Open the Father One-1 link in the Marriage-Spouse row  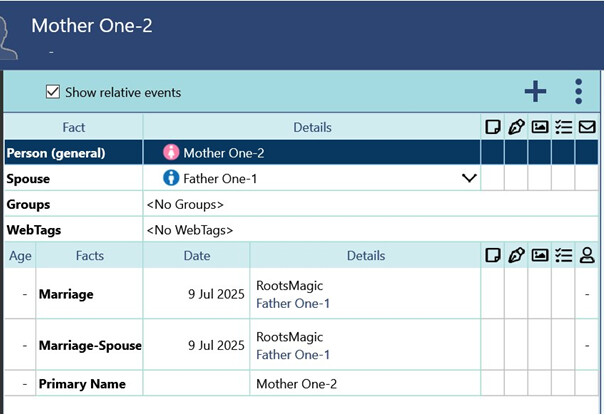(x=293, y=355)
